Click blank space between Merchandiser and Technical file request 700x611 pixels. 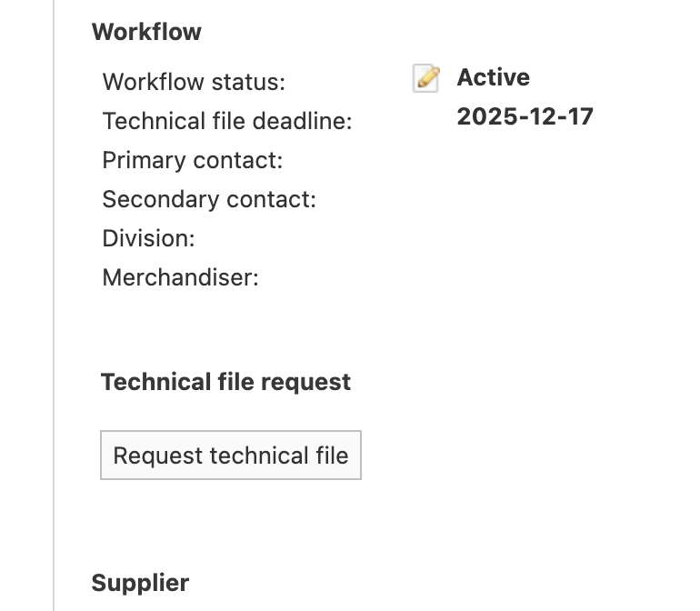pyautogui.click(x=273, y=329)
